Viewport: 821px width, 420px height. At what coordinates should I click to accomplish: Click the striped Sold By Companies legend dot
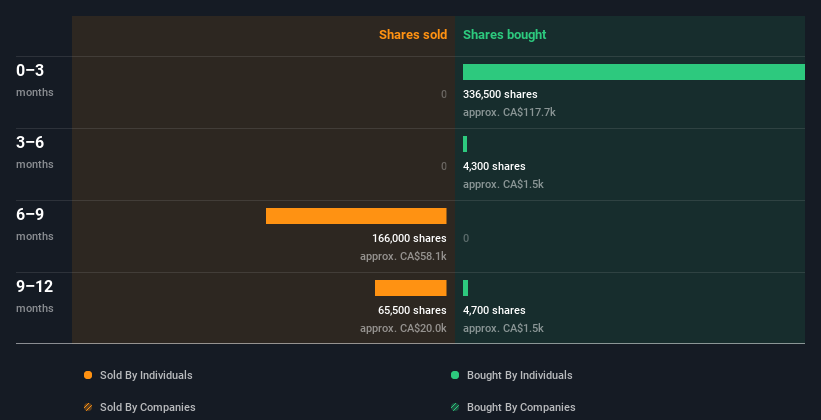88,407
